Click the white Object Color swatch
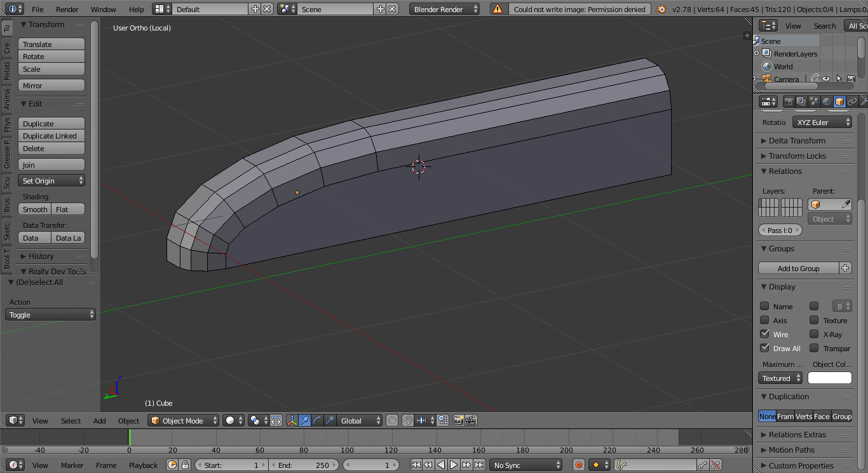 [x=829, y=378]
